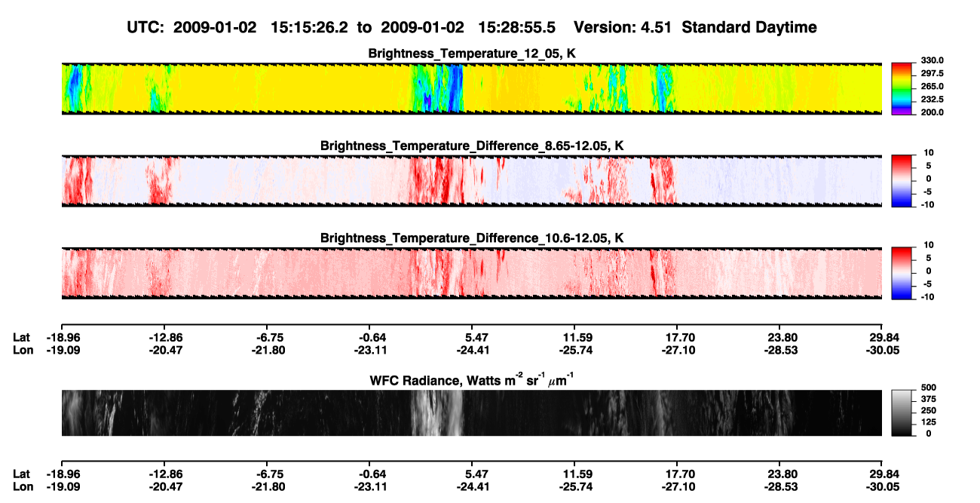The image size is (980, 503).
Task: Click latitude 17.70 beneath the WFC Radiance strip
Action: 679,473
